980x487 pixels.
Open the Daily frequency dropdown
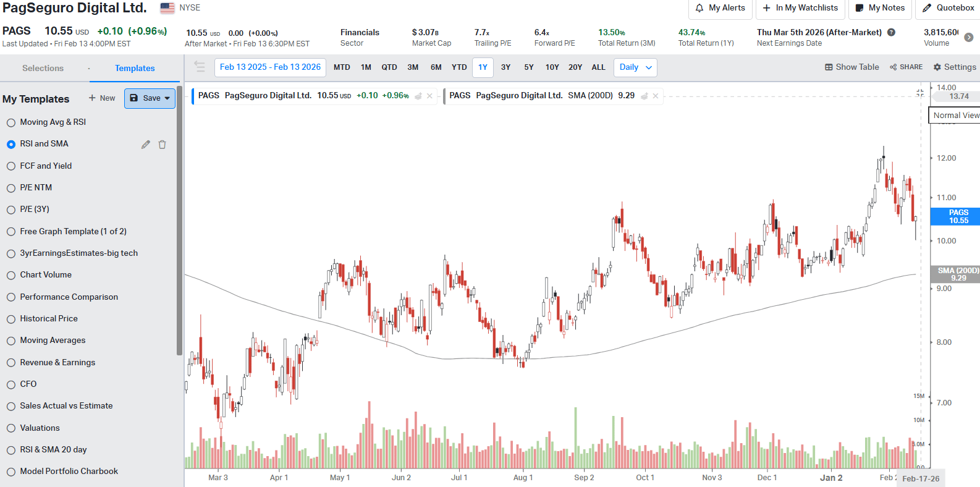click(x=635, y=67)
